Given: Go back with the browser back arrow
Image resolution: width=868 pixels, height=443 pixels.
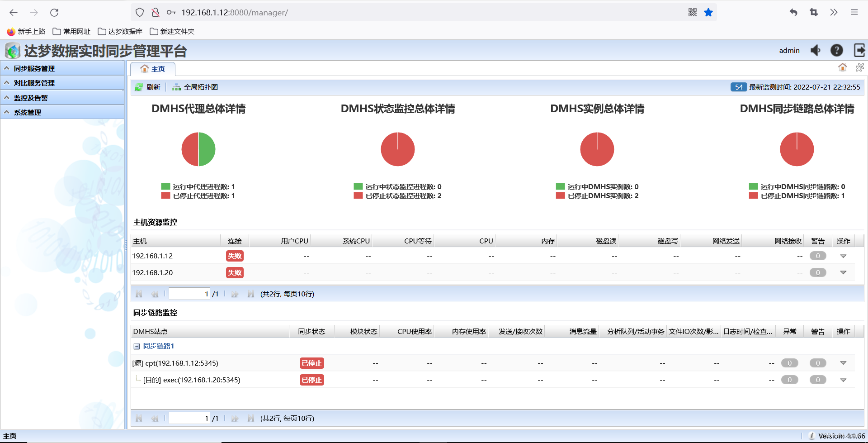Looking at the screenshot, I should click(x=14, y=13).
